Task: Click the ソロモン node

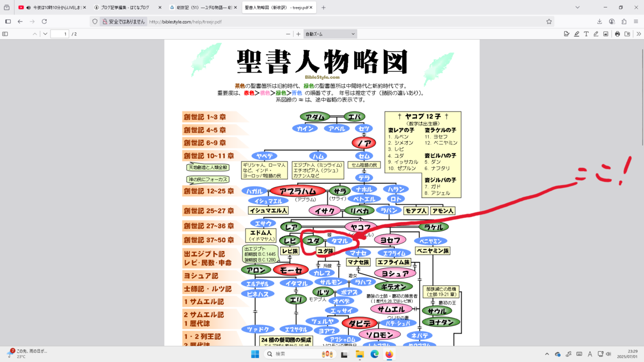Action: click(x=380, y=335)
